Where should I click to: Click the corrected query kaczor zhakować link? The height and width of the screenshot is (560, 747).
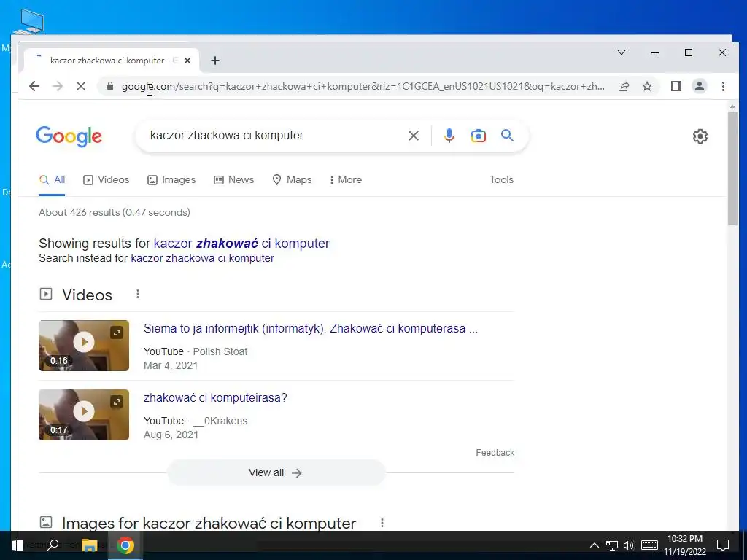tap(241, 244)
